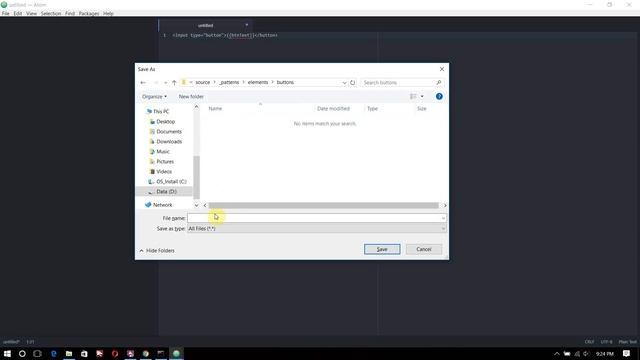Viewport: 640px width, 360px height.
Task: Open the Action Center notifications icon
Action: 627,353
